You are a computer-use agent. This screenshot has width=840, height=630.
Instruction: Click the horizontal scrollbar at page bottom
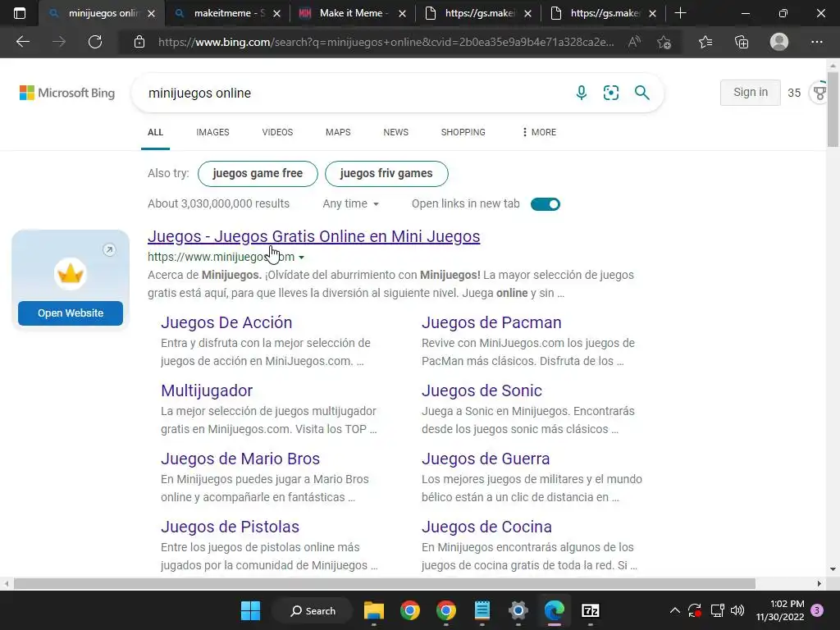[384, 583]
